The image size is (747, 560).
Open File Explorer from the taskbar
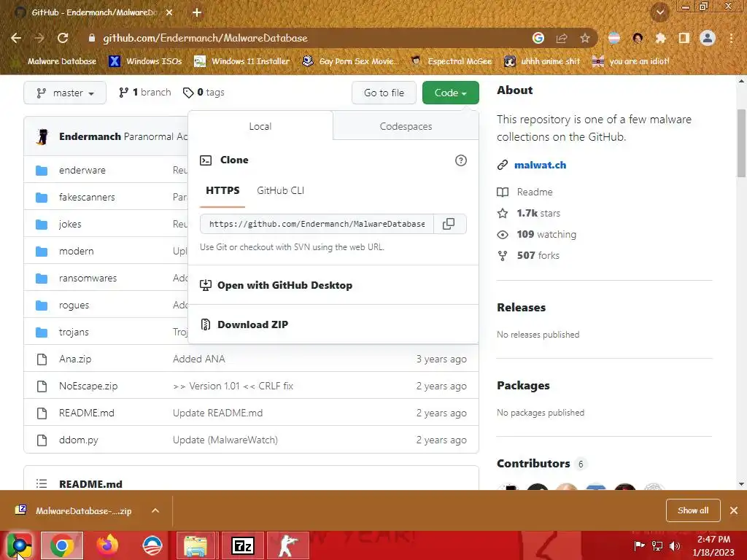click(196, 545)
